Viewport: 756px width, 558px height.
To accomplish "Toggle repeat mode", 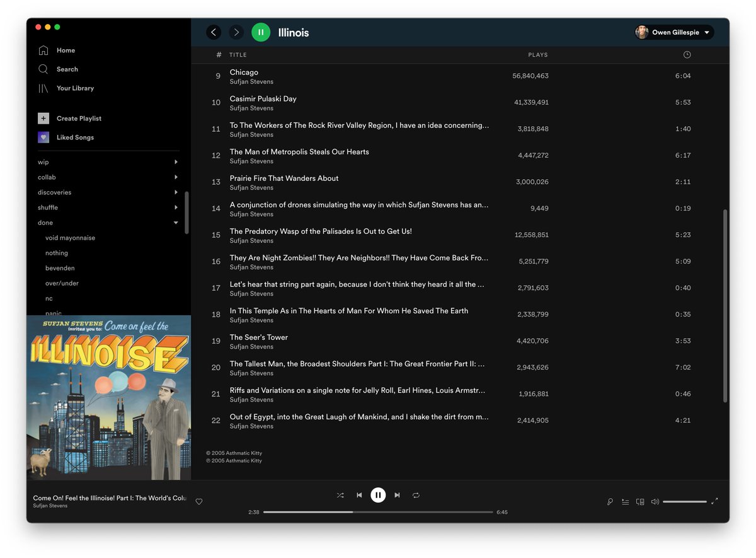I will [416, 495].
